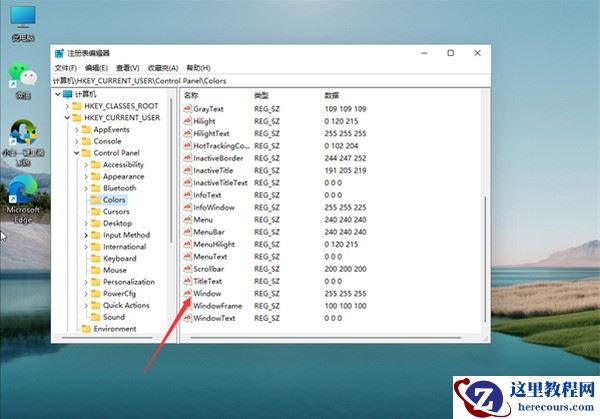The height and width of the screenshot is (419, 600).
Task: Select the TitleText value name
Action: click(x=207, y=281)
